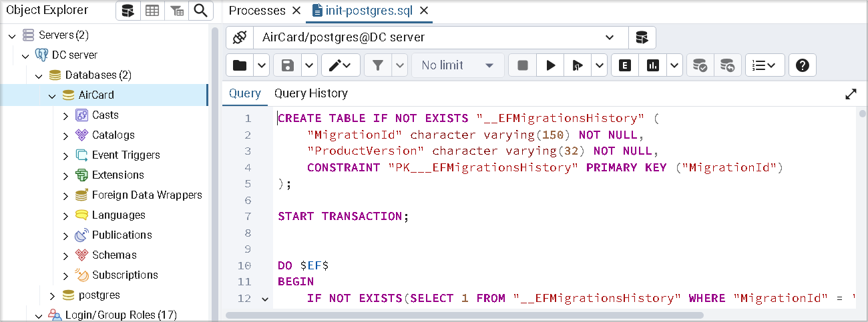Click the Execute script play button
Image resolution: width=868 pixels, height=322 pixels.
[551, 65]
